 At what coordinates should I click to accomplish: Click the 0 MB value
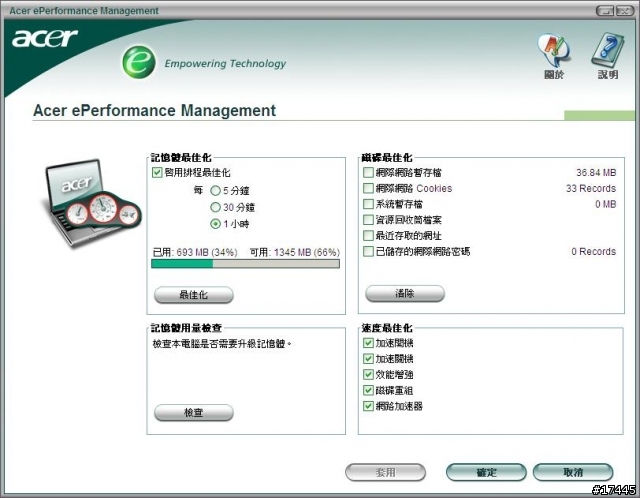[605, 204]
